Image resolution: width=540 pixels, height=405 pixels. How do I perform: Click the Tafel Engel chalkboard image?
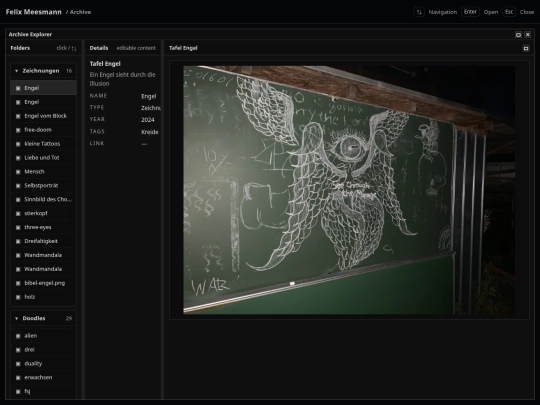click(x=349, y=190)
